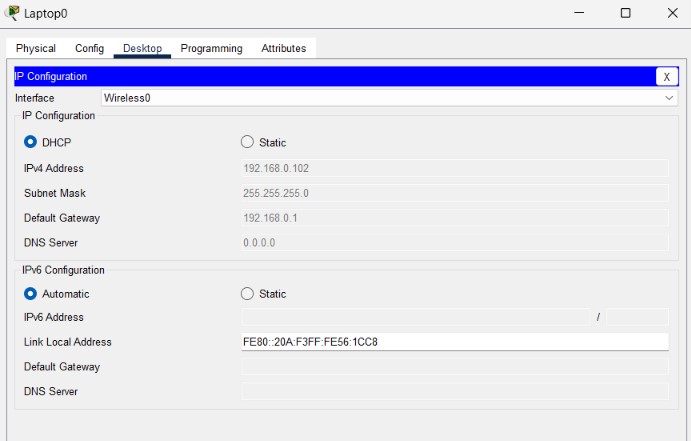Switch to the Config tab
The height and width of the screenshot is (441, 691).
[89, 48]
